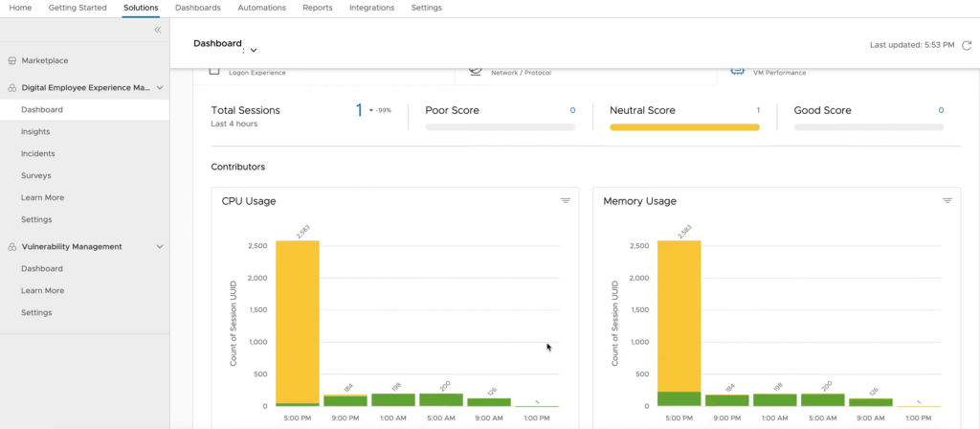
Task: Collapse the left sidebar with double-chevron icon
Action: pos(158,30)
